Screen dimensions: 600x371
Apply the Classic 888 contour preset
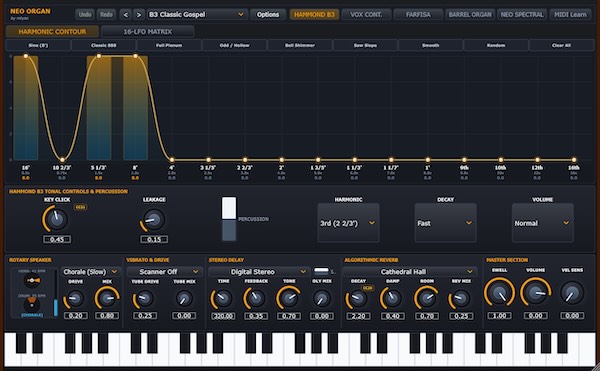point(104,45)
